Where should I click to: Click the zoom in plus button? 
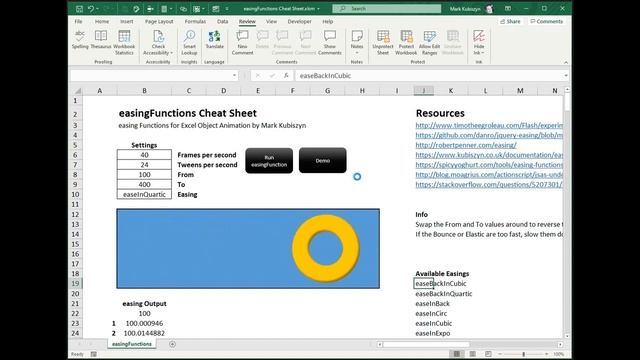tap(547, 354)
